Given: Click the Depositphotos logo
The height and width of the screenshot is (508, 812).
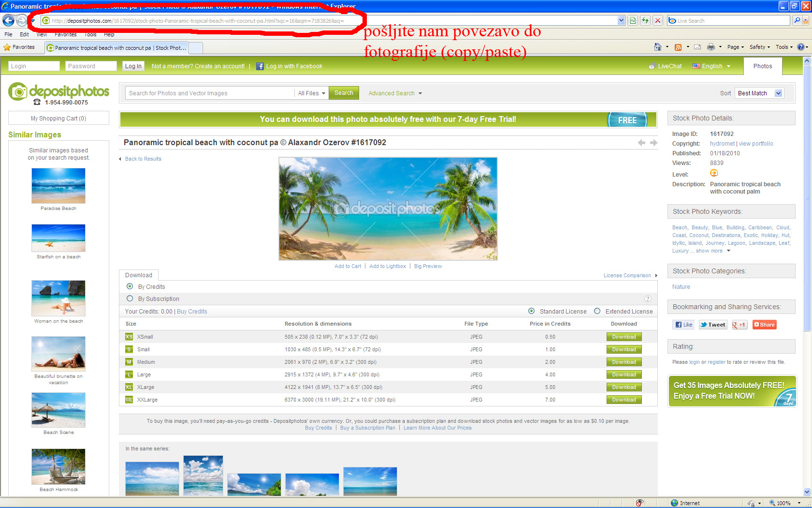Looking at the screenshot, I should point(58,91).
